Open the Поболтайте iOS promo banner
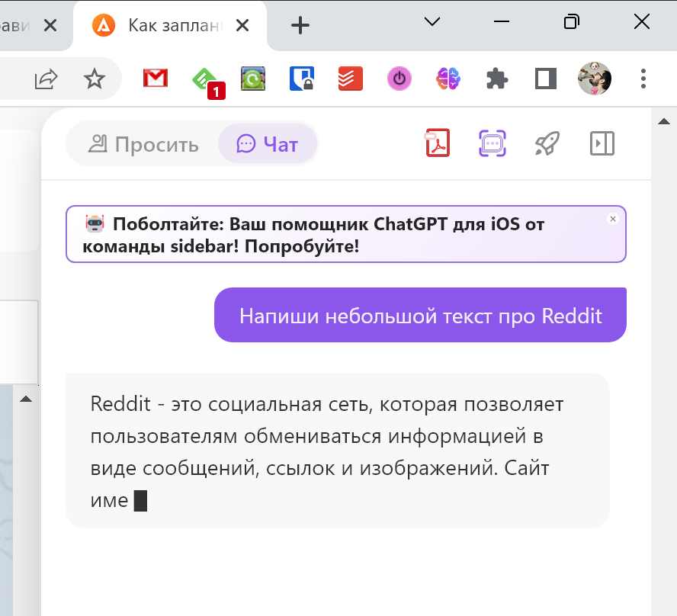This screenshot has height=616, width=677. tap(346, 234)
